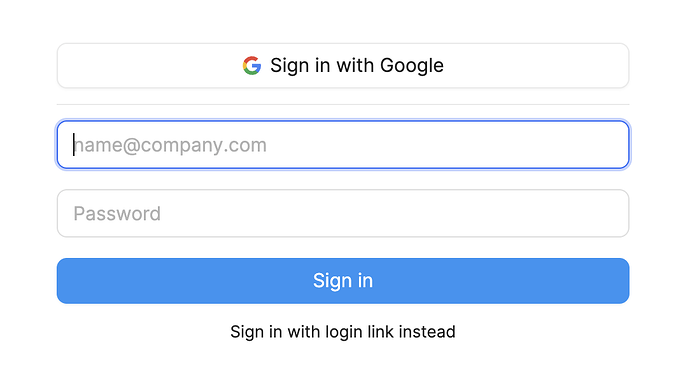The image size is (690, 376).
Task: Submit the form with Sign in
Action: (343, 281)
